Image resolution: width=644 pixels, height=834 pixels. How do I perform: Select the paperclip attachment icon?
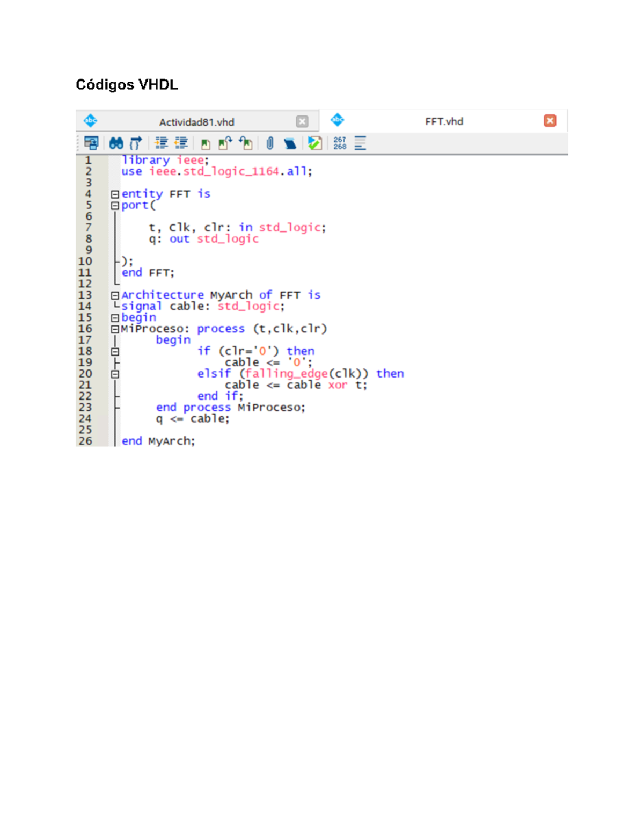(269, 143)
